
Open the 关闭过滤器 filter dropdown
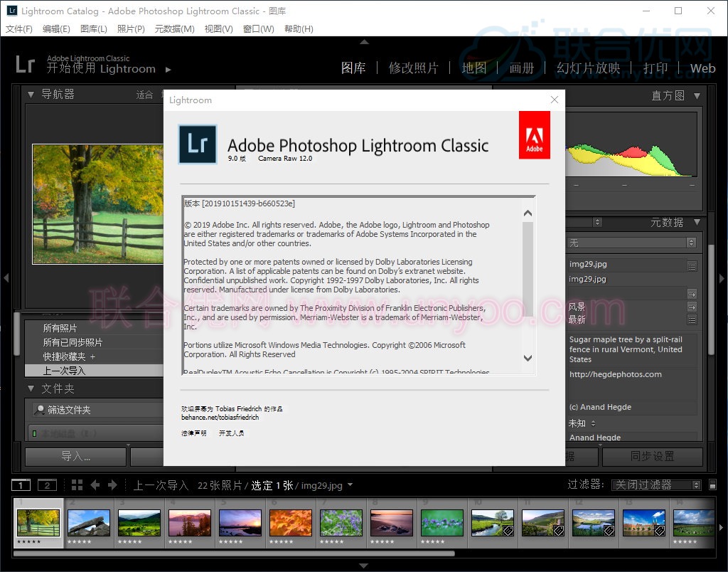(x=655, y=485)
